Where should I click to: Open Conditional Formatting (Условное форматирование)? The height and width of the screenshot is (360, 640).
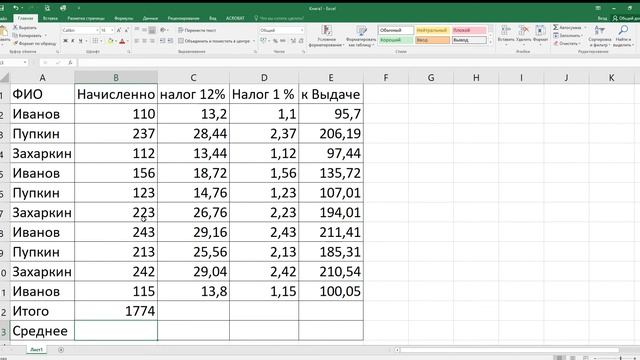(327, 36)
